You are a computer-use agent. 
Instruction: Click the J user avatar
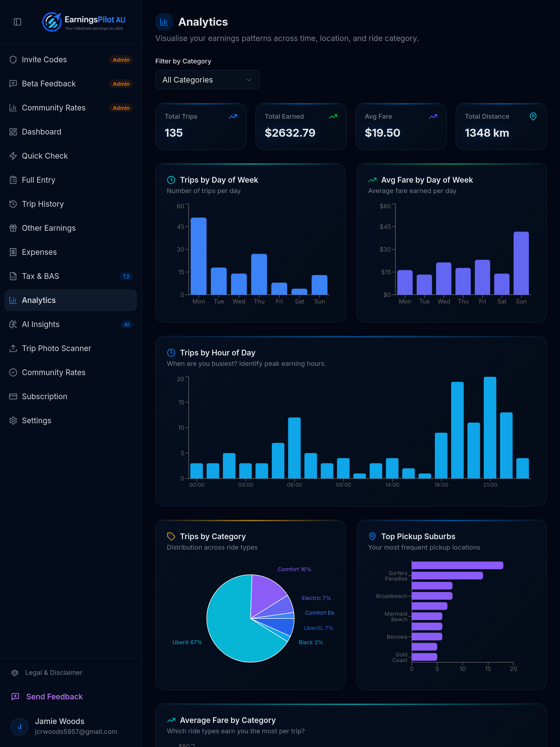20,727
